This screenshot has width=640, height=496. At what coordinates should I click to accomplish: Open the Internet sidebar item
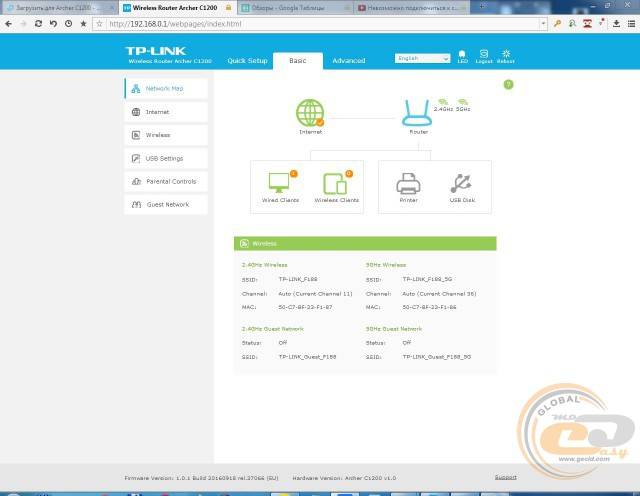click(x=166, y=112)
